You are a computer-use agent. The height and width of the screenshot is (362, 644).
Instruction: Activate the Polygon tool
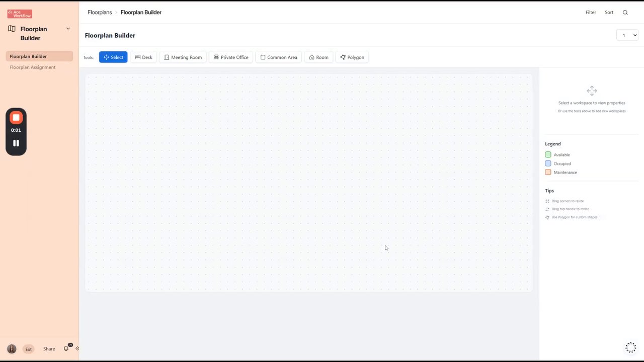click(352, 57)
